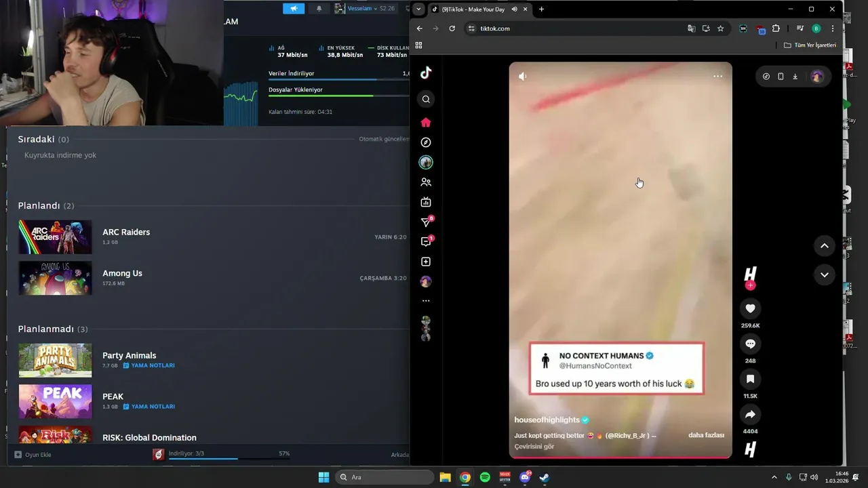Go to next video with down chevron
Image resolution: width=868 pixels, height=488 pixels.
coord(825,274)
